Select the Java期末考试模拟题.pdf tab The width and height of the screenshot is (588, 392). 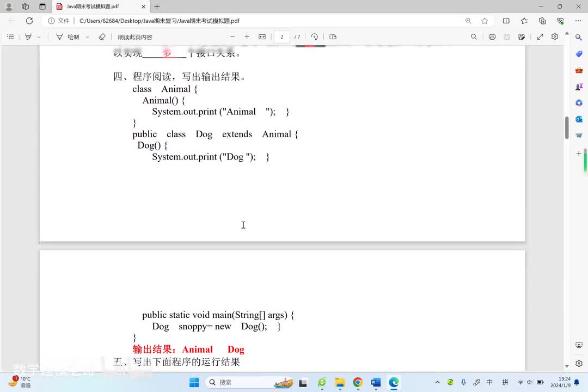pyautogui.click(x=100, y=7)
